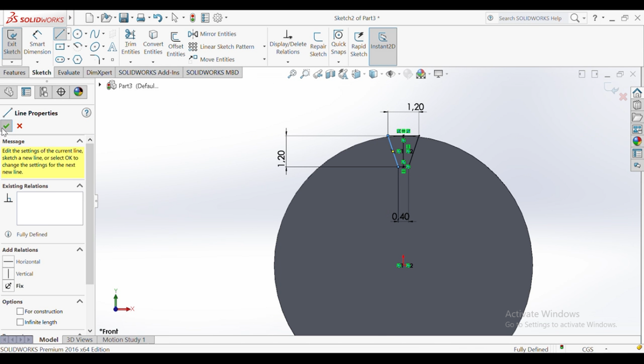
Task: Confirm Line Properties with green checkmark
Action: [7, 126]
